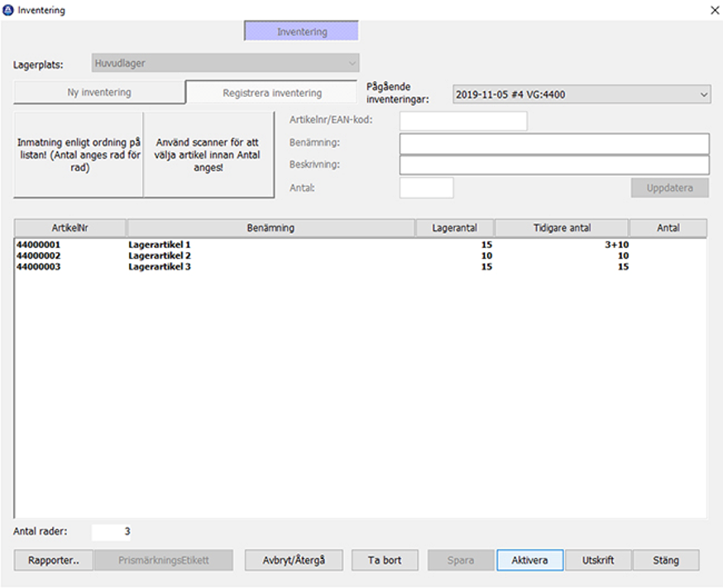The width and height of the screenshot is (723, 588).
Task: Open the Lagerplats Huvudlager dropdown
Action: tap(226, 63)
